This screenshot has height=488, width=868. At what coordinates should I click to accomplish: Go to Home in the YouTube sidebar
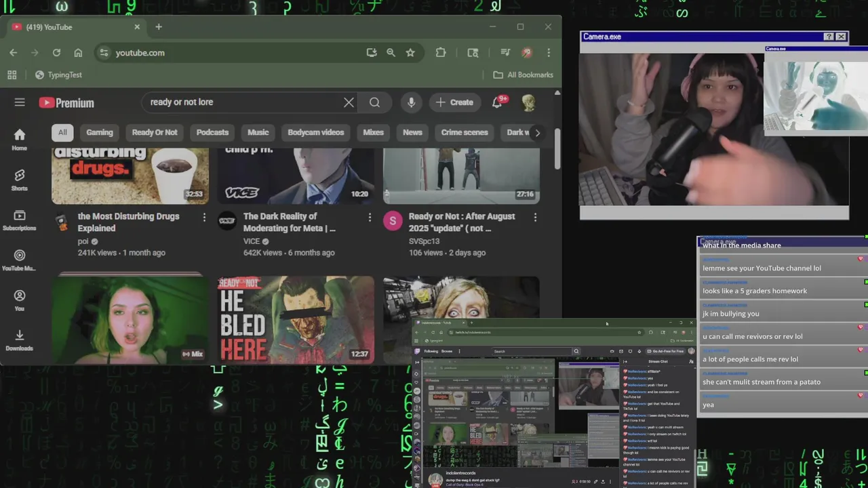[20, 140]
